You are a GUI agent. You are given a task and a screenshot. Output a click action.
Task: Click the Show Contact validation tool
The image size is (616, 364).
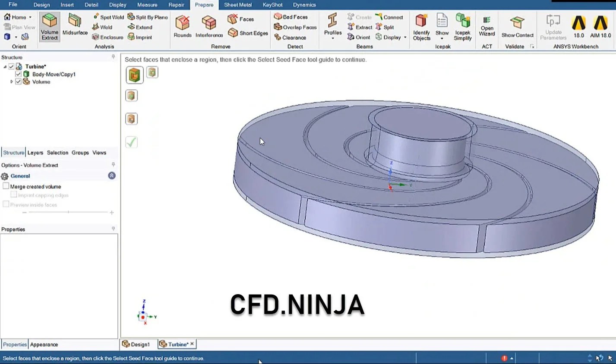pos(517,27)
